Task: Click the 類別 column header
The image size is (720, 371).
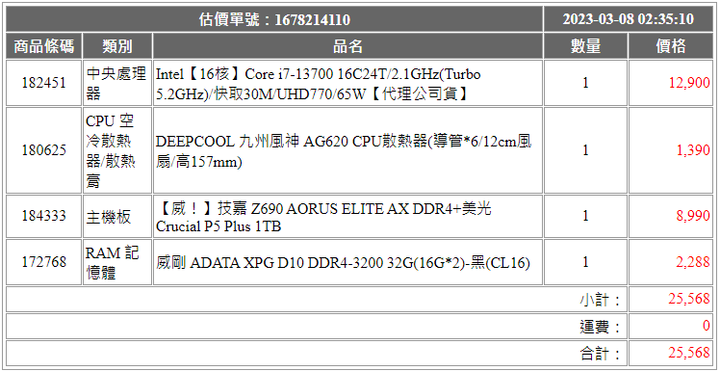Action: tap(117, 46)
